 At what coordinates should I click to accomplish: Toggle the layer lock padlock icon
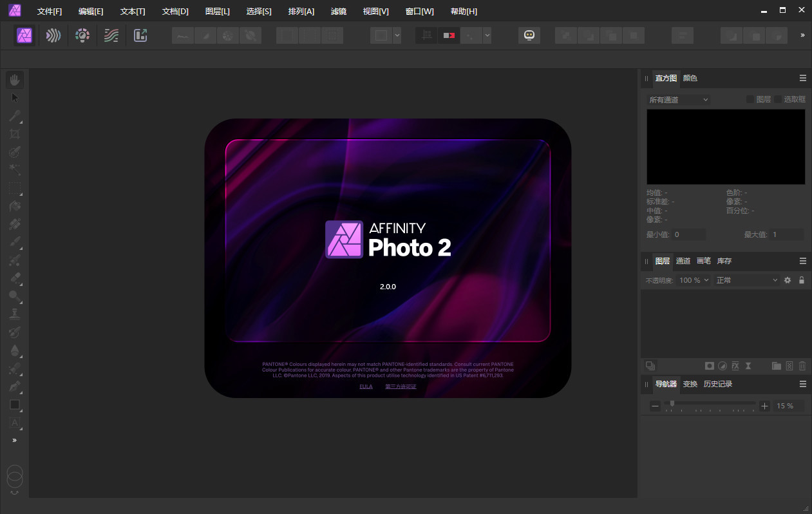point(802,280)
